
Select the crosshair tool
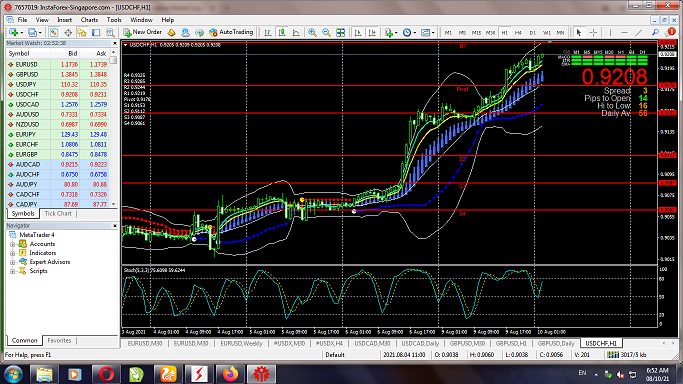[593, 32]
